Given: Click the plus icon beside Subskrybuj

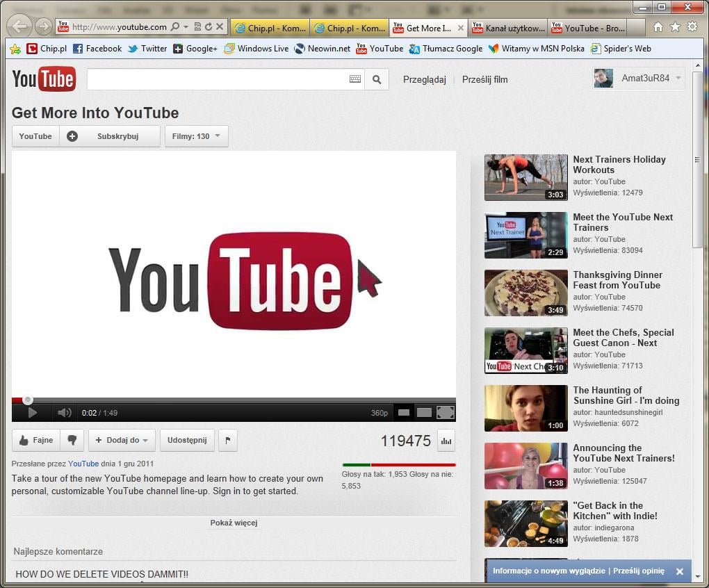Looking at the screenshot, I should 72,136.
